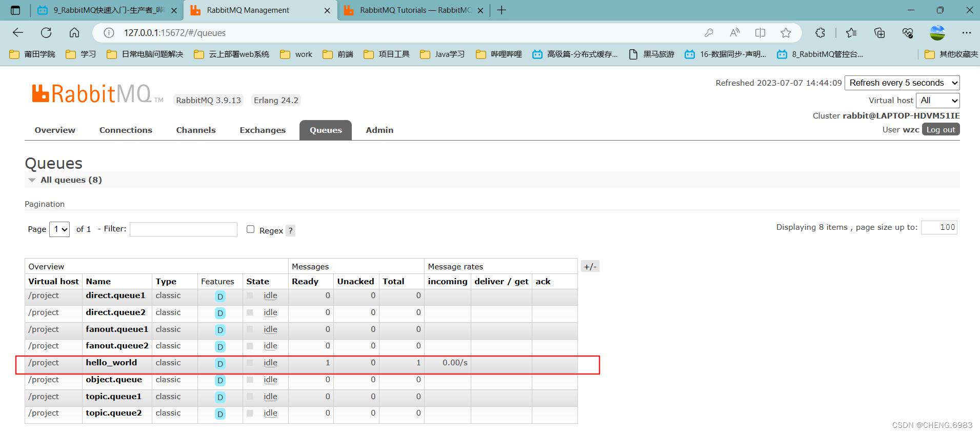The height and width of the screenshot is (433, 980).
Task: Click the idle state of fanout.queue2
Action: coord(270,346)
